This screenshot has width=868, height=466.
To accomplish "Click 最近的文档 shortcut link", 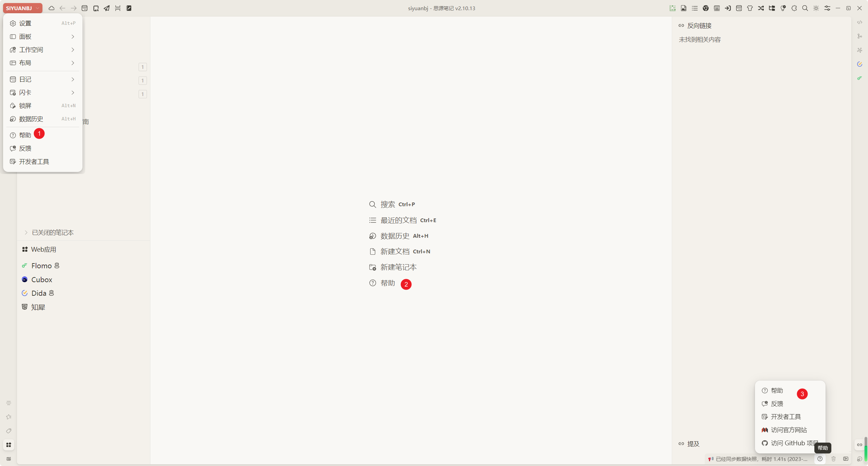I will coord(398,220).
